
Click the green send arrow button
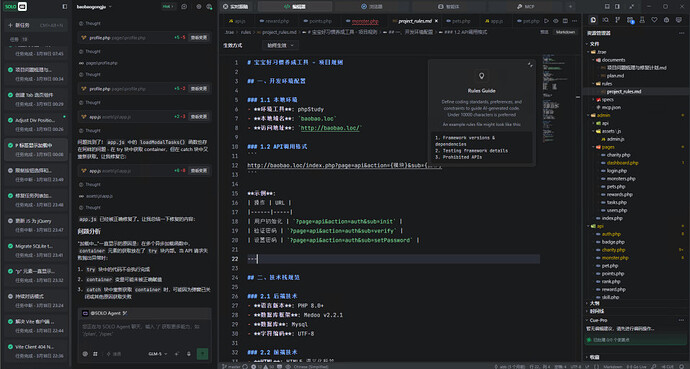(x=202, y=354)
